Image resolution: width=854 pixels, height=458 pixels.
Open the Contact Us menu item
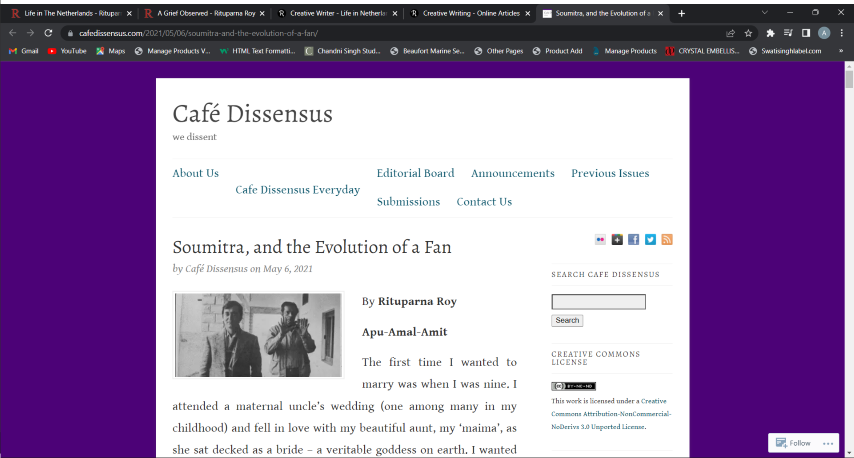[x=484, y=201]
